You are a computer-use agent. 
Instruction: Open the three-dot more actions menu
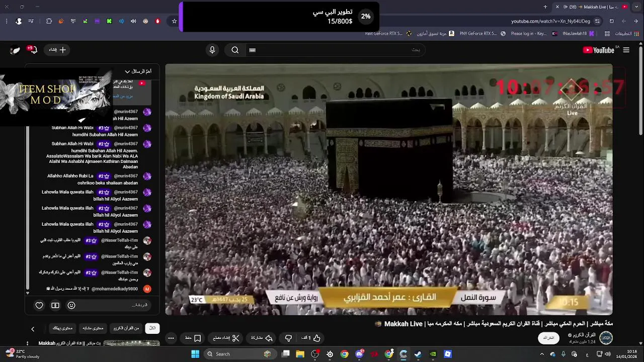(171, 338)
